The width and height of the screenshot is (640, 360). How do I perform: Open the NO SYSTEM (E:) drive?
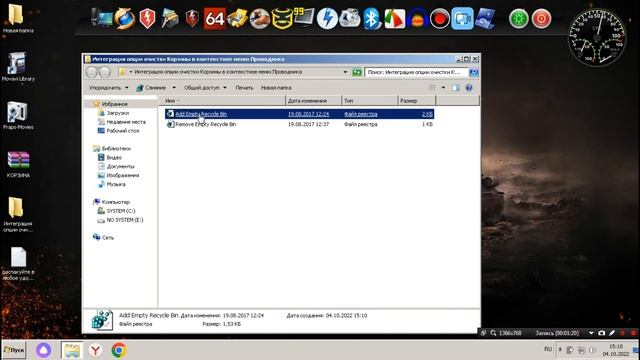click(x=120, y=220)
